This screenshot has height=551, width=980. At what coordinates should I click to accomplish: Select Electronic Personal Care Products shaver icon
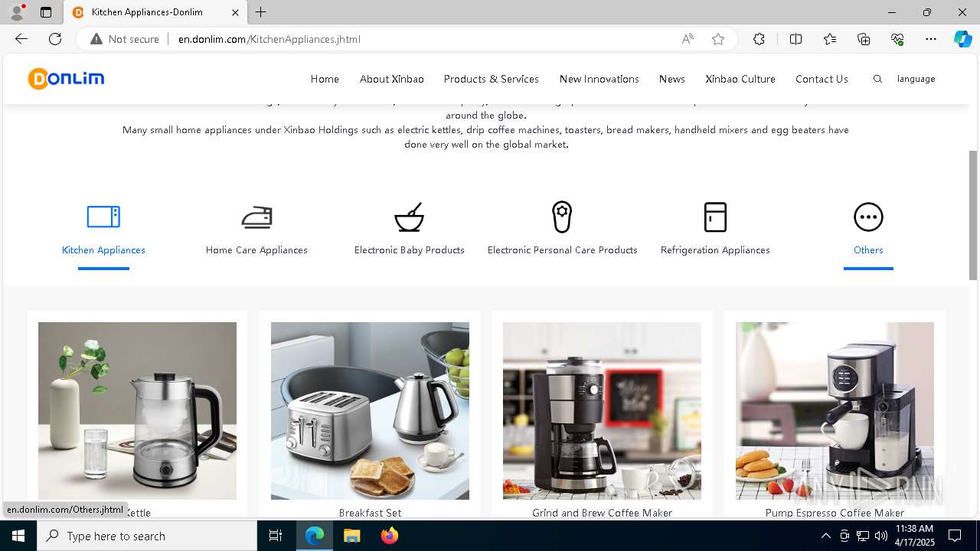[562, 217]
